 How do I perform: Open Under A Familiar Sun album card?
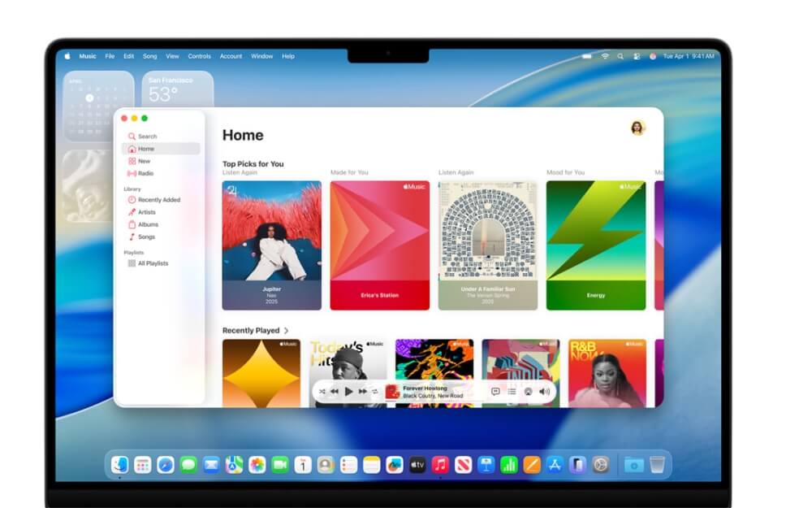pos(488,245)
